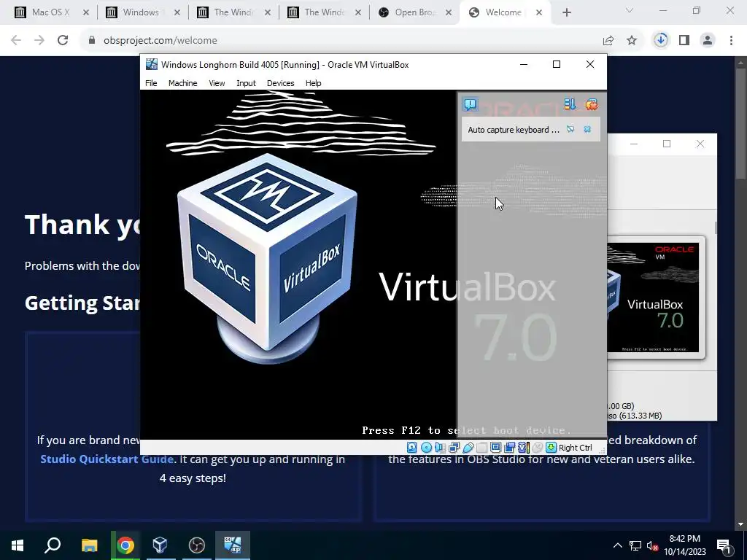Open the File menu in VirtualBox
This screenshot has height=560, width=747.
[151, 83]
